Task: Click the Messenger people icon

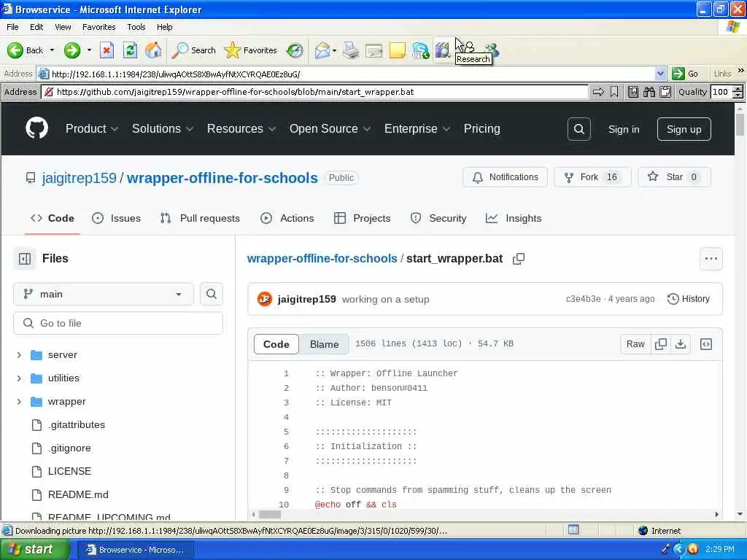Action: (x=491, y=49)
